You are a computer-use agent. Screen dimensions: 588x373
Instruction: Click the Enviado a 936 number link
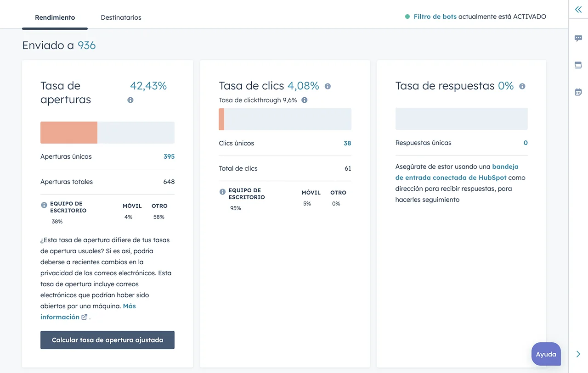(86, 45)
